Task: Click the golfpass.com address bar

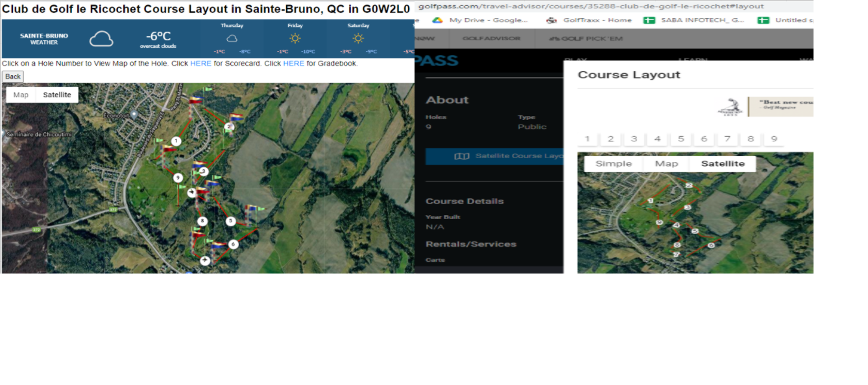Action: (x=613, y=6)
